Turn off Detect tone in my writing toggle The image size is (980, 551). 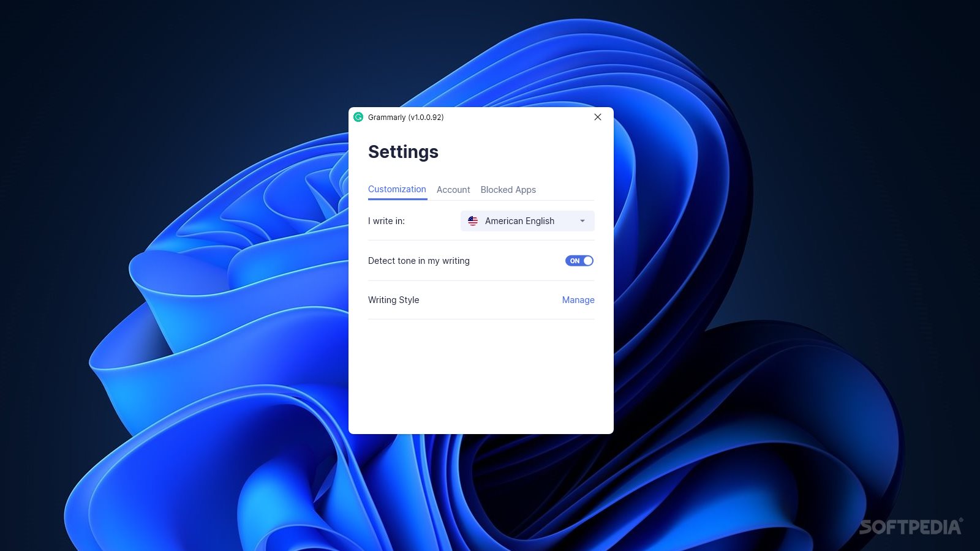(579, 261)
